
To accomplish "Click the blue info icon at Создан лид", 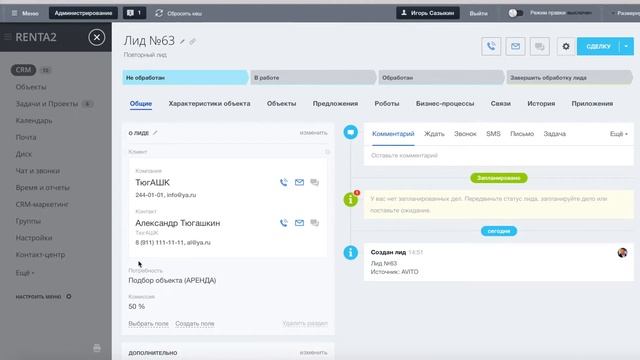I will pyautogui.click(x=351, y=253).
